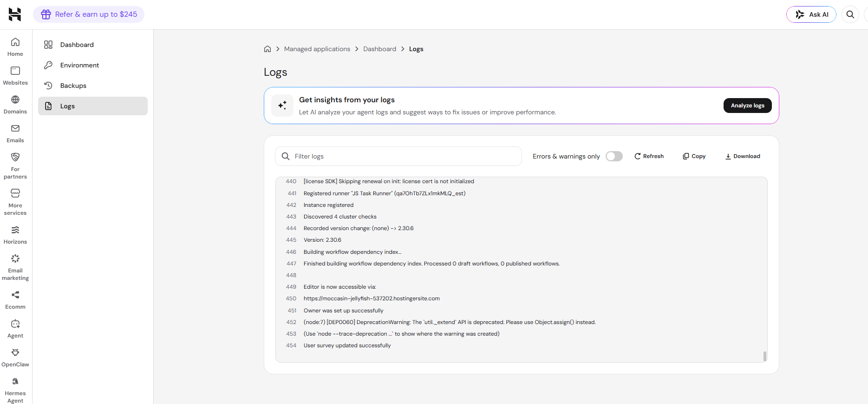
Task: Click 'Discovered 4 cluster checks' line
Action: point(340,217)
